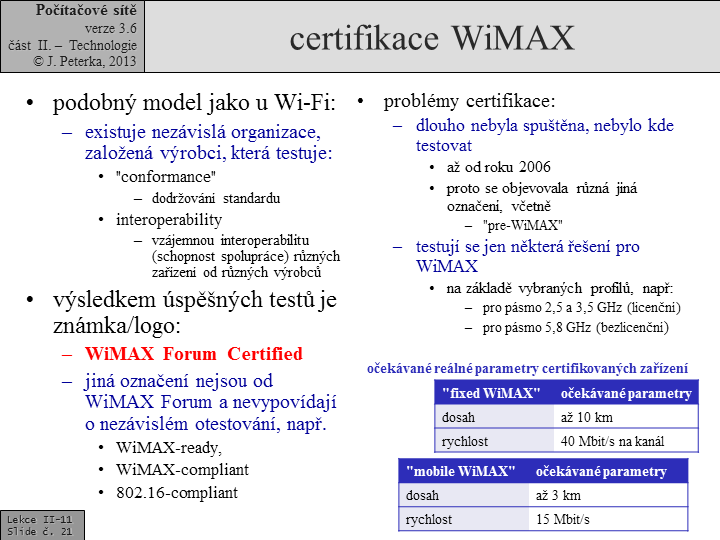Click the 'WiMAX-compliant' bullet

click(x=182, y=470)
